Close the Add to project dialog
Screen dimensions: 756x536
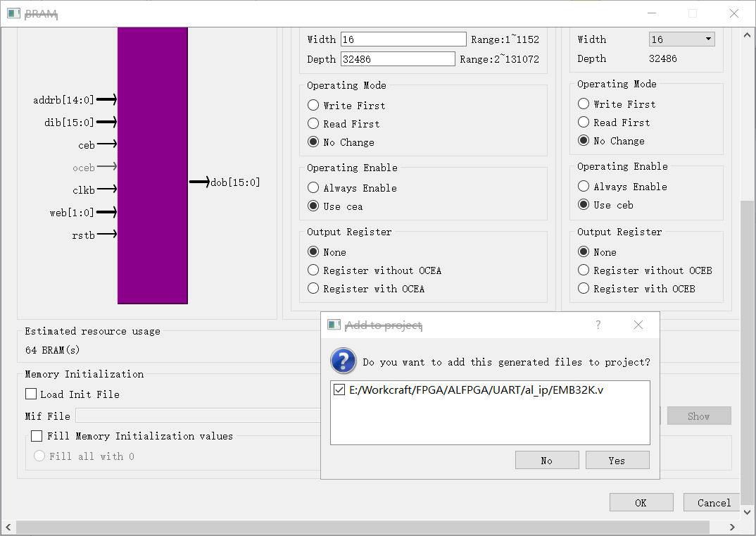pyautogui.click(x=638, y=325)
